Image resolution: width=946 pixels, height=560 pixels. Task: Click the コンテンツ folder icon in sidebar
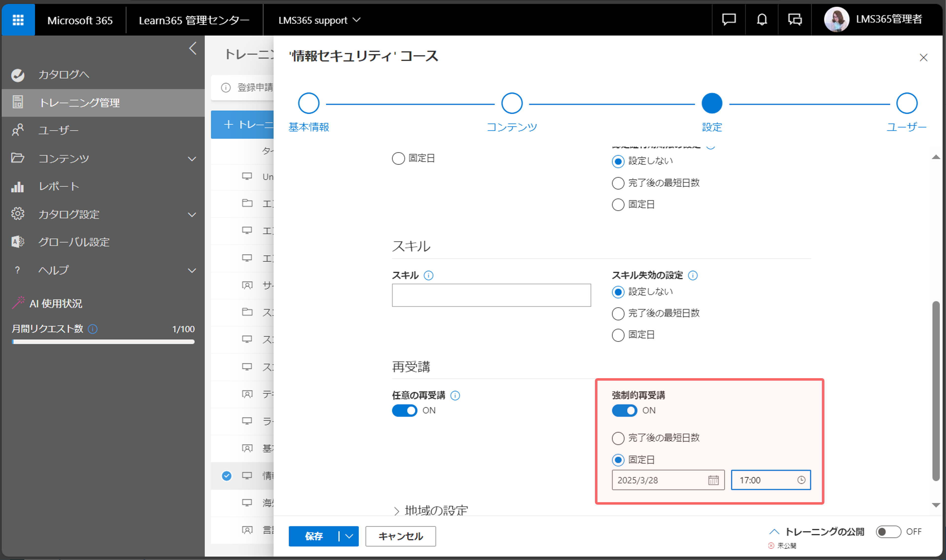tap(17, 158)
